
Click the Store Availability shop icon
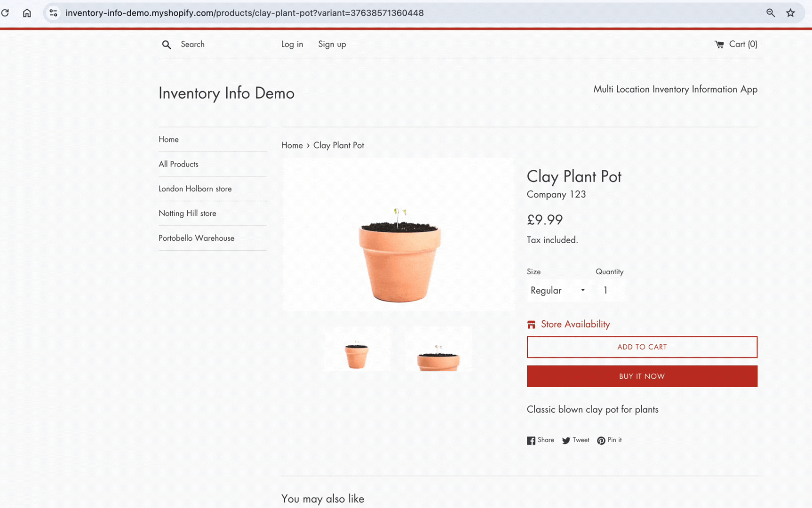pyautogui.click(x=531, y=325)
